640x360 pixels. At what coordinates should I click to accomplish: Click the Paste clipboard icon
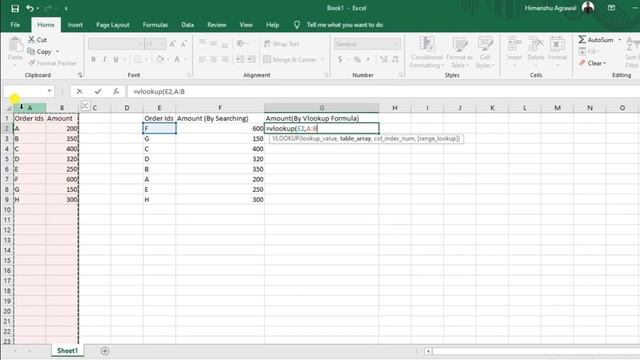coord(16,44)
